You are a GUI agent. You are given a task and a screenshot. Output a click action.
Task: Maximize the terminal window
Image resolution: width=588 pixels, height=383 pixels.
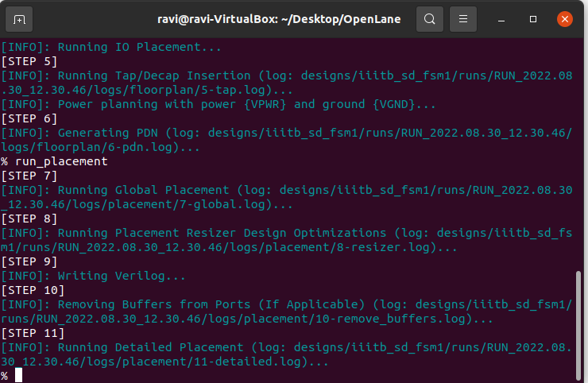533,19
